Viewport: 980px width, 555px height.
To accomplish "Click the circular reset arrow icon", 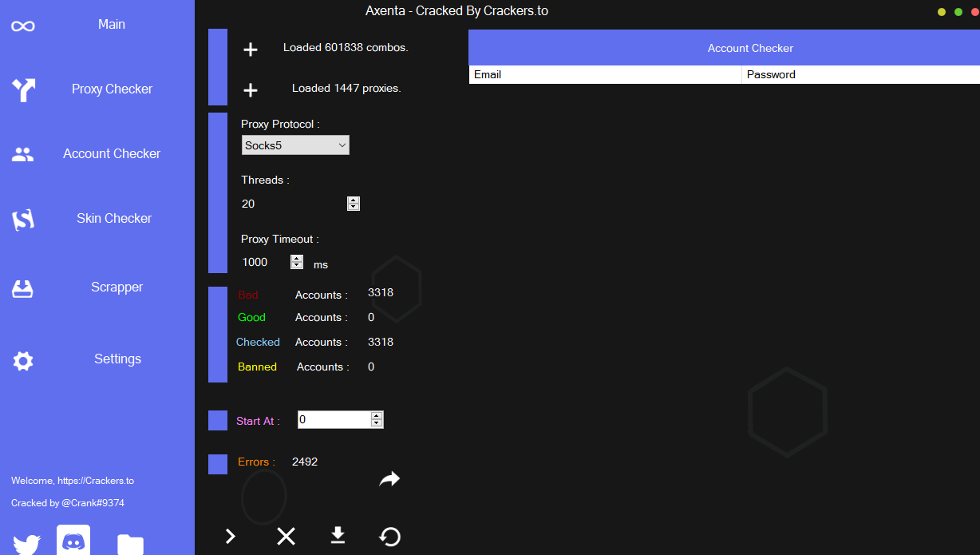I will pos(390,536).
